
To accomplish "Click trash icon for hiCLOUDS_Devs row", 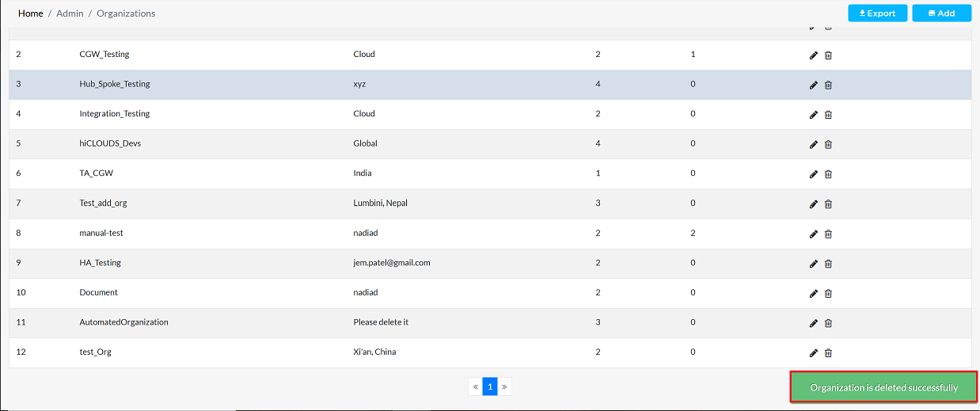I will [x=828, y=144].
